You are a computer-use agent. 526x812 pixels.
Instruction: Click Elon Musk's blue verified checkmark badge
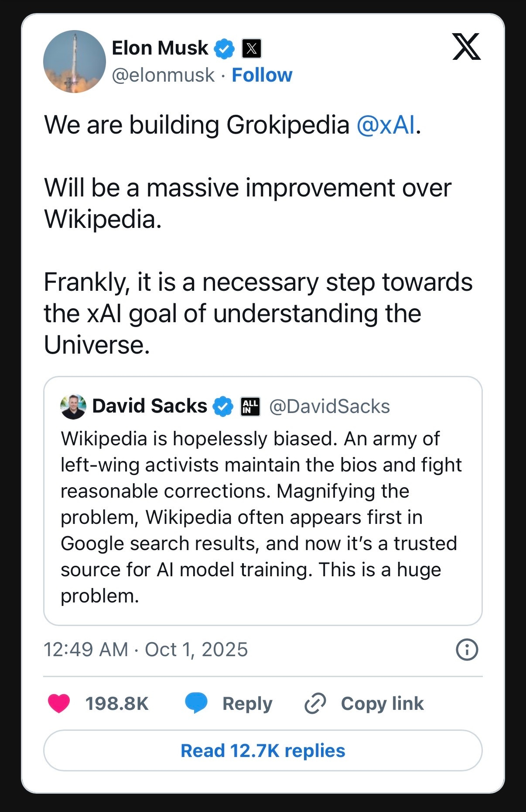pyautogui.click(x=224, y=48)
